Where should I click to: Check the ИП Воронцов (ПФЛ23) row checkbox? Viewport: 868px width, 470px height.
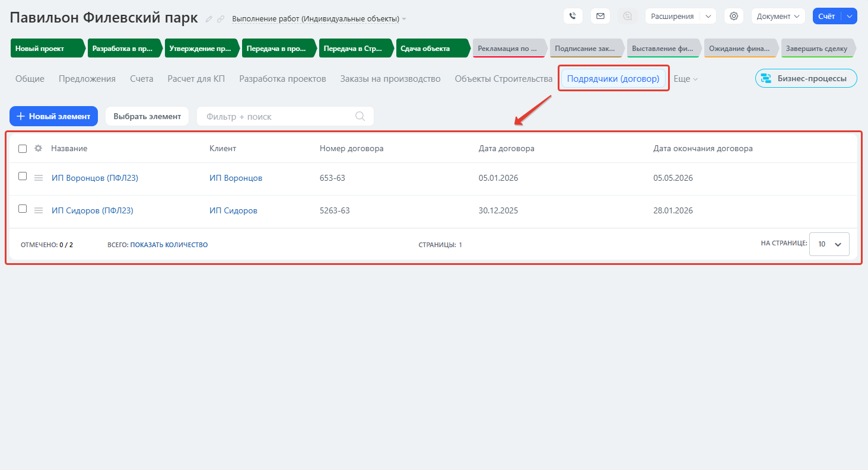pos(23,176)
